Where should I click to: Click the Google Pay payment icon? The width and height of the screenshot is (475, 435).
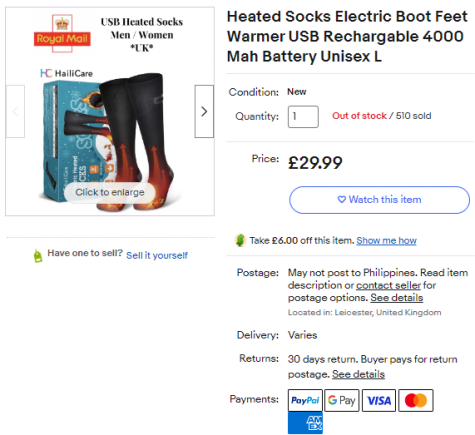342,400
